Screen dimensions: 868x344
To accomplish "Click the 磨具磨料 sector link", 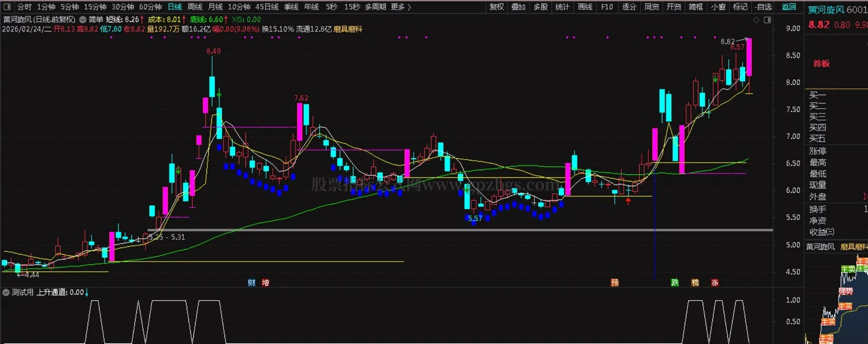I will pyautogui.click(x=348, y=29).
